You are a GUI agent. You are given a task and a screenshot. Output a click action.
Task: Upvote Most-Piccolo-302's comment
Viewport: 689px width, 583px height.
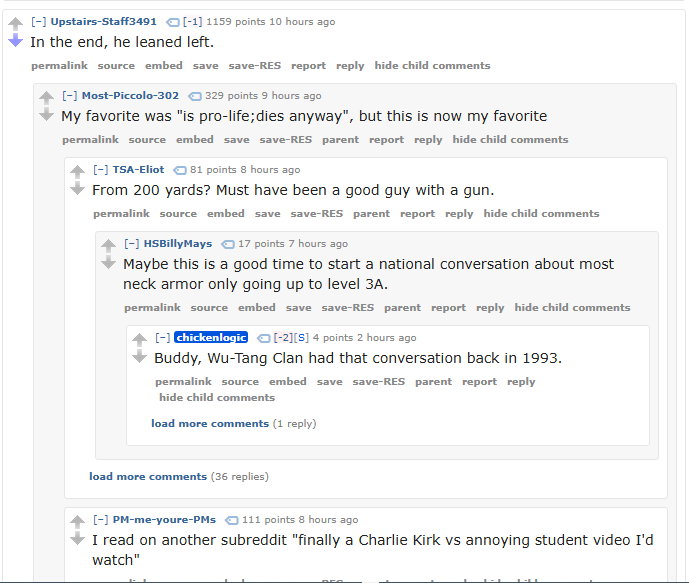pos(46,97)
